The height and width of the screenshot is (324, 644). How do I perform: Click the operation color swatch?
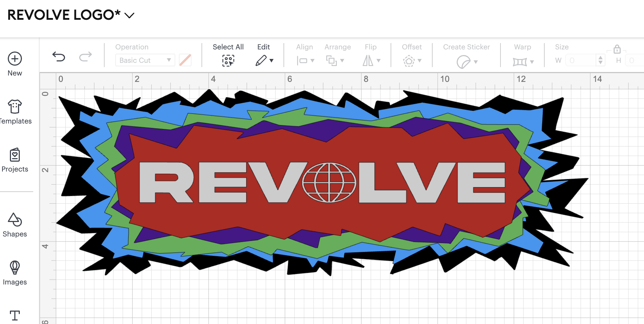[185, 60]
